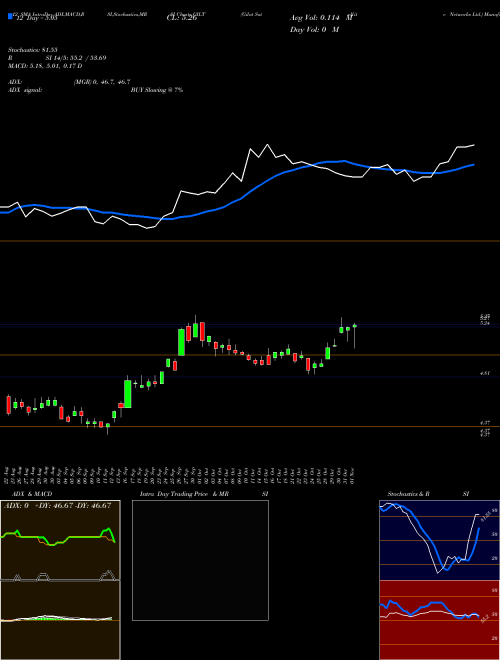Click the 'MACD: 5.18, 5.01, 0.17 D' line
500x660 pixels.
[45, 66]
